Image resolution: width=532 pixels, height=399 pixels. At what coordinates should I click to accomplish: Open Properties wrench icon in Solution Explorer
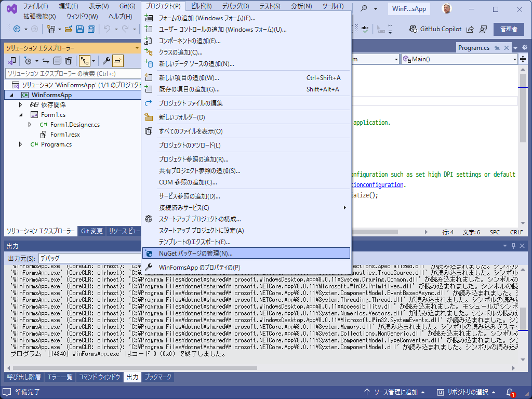[x=107, y=61]
